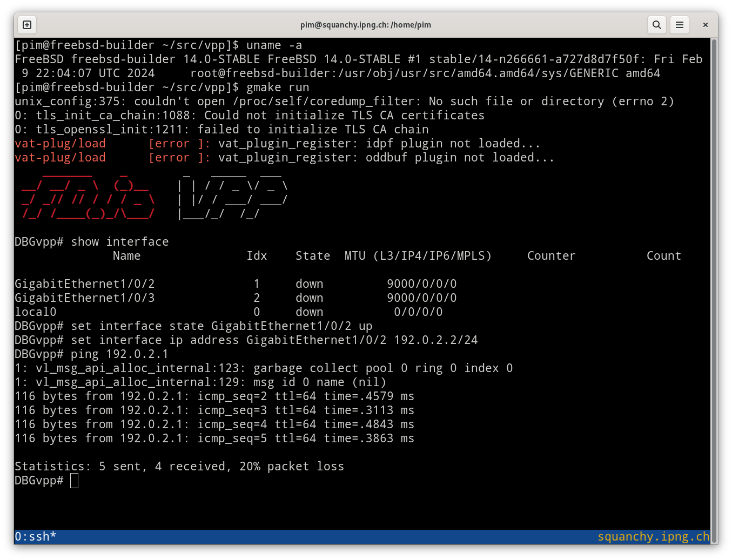Click the local0 interface row name

pyautogui.click(x=36, y=312)
